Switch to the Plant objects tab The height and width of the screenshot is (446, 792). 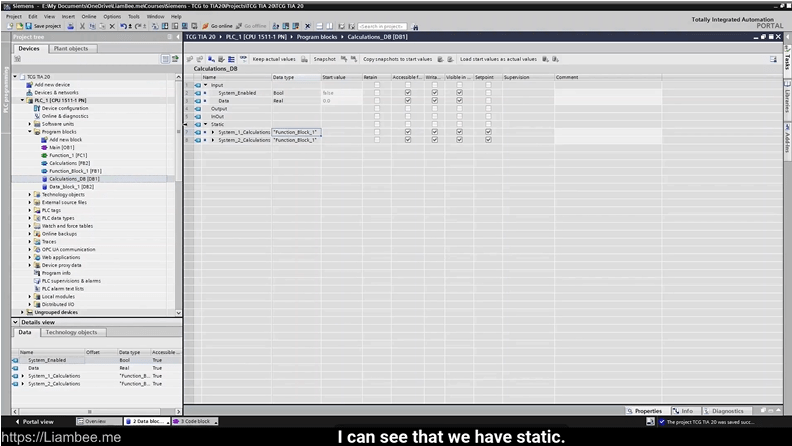[70, 48]
